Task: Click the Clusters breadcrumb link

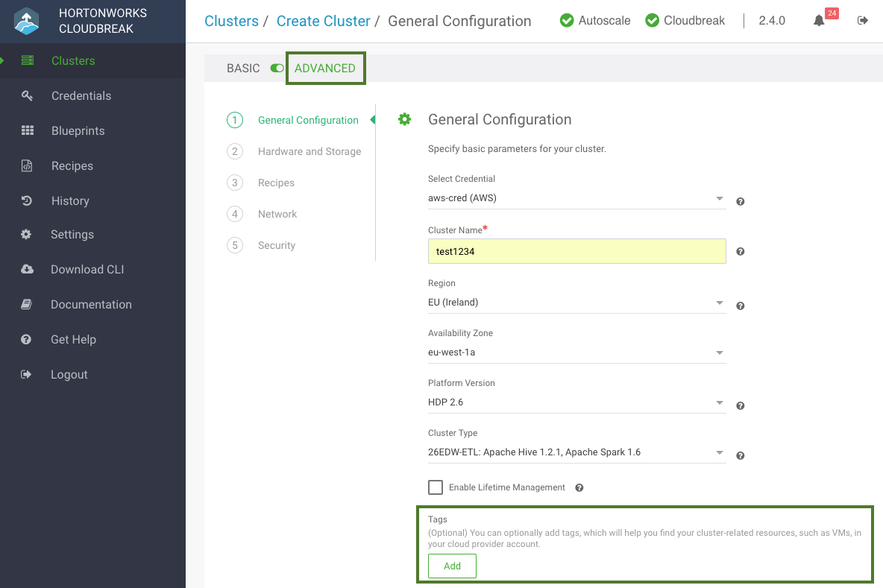Action: click(231, 21)
